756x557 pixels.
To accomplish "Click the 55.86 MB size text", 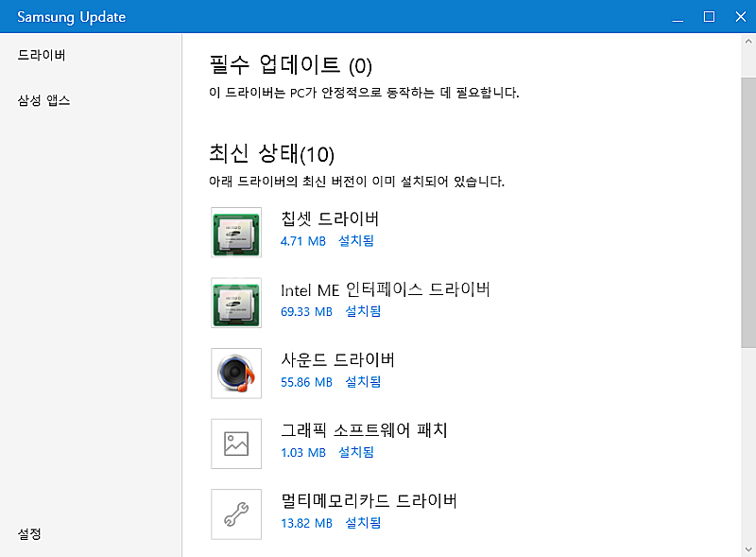I will (x=306, y=382).
